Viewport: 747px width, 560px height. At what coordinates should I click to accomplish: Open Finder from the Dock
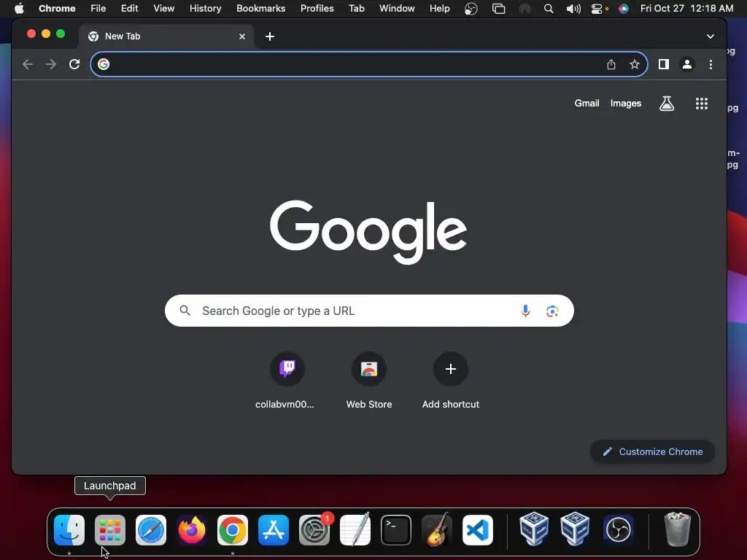pos(69,530)
